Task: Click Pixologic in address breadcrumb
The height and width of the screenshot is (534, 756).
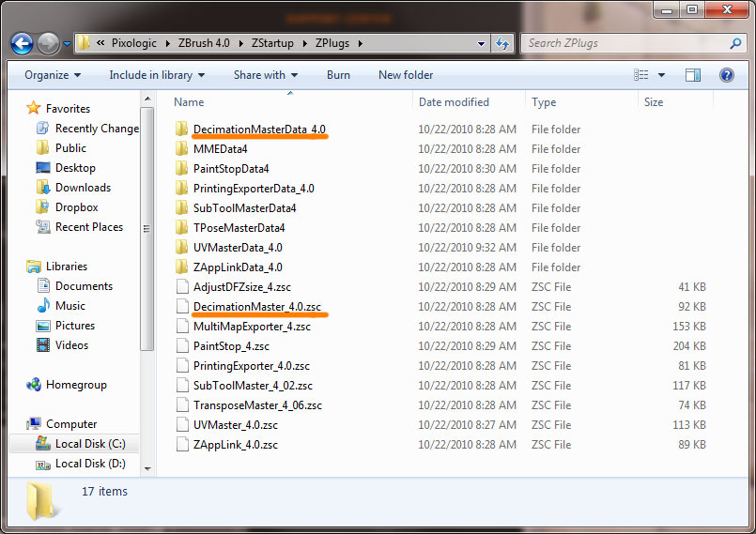Action: point(133,43)
